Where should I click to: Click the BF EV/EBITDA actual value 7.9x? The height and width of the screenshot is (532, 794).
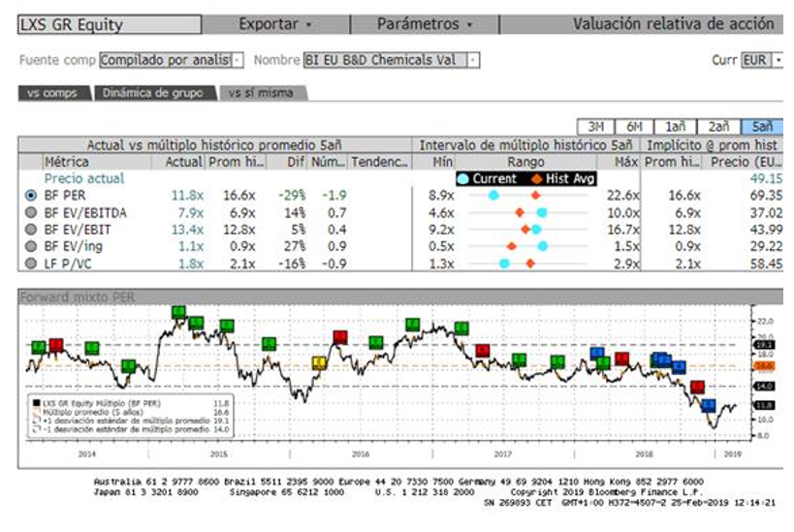click(x=190, y=212)
